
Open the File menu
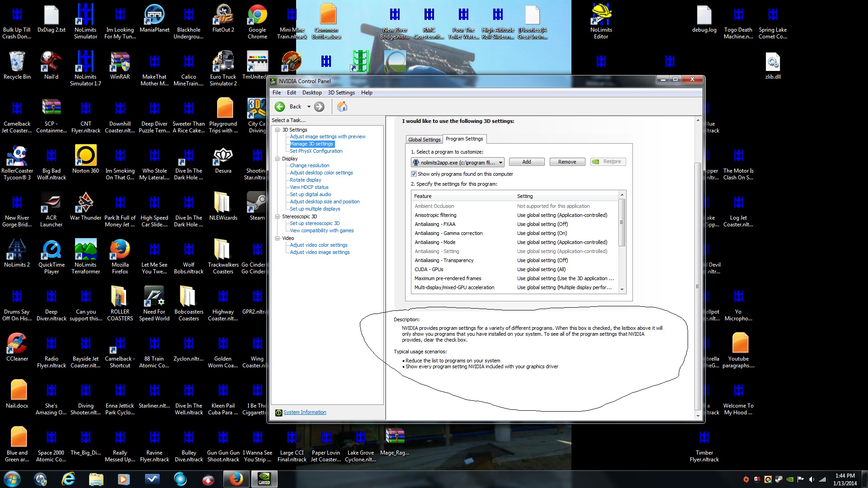tap(277, 93)
